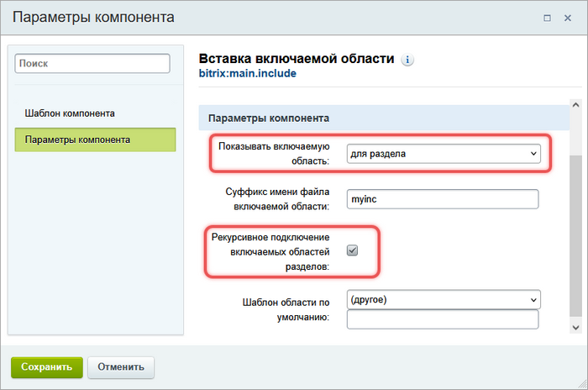Expand the Шаблон области по умолчанию dropdown

click(x=444, y=299)
